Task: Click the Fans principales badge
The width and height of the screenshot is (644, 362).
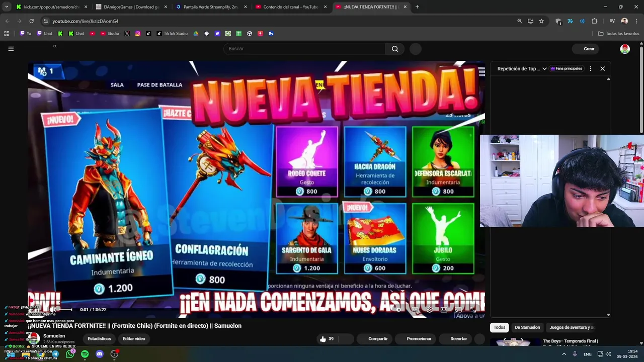Action: pyautogui.click(x=566, y=68)
